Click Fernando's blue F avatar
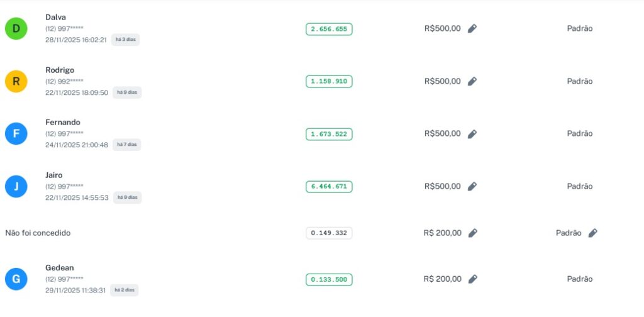The width and height of the screenshot is (644, 317). (16, 134)
